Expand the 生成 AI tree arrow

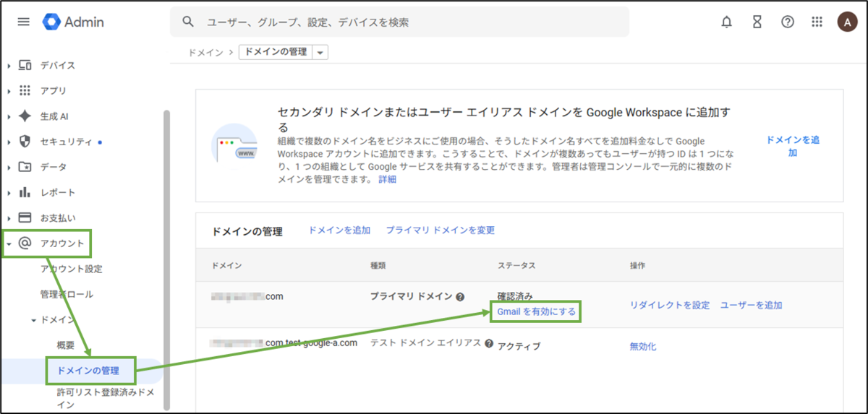click(x=9, y=116)
